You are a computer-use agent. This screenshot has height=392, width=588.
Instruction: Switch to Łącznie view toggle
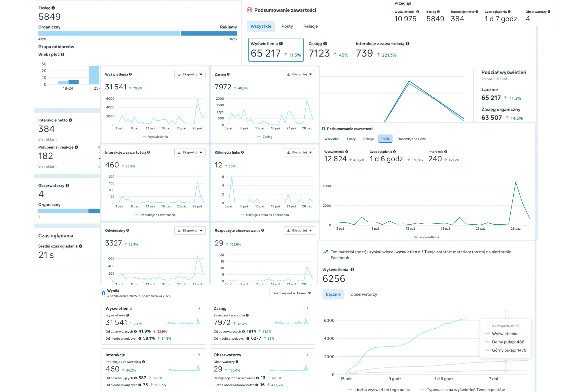(x=333, y=294)
